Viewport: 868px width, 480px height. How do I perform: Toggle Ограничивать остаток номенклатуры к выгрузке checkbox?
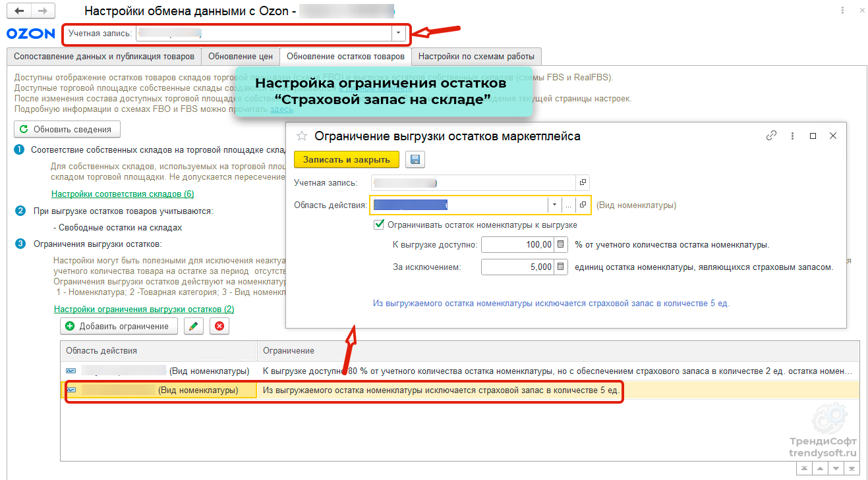pos(378,225)
